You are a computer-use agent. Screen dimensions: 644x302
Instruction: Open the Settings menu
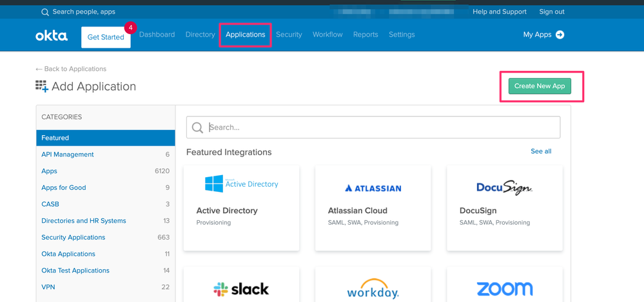(x=402, y=35)
